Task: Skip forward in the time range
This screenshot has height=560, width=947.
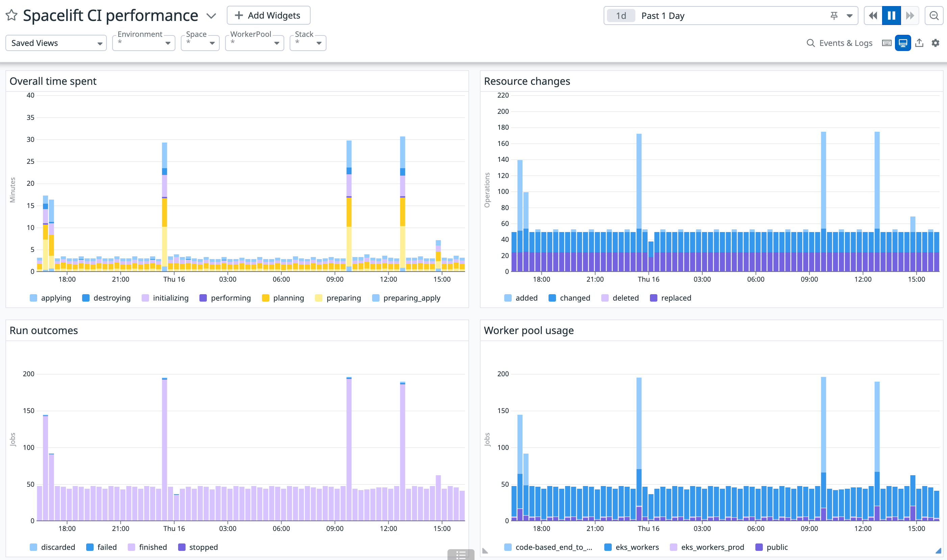Action: click(x=910, y=16)
